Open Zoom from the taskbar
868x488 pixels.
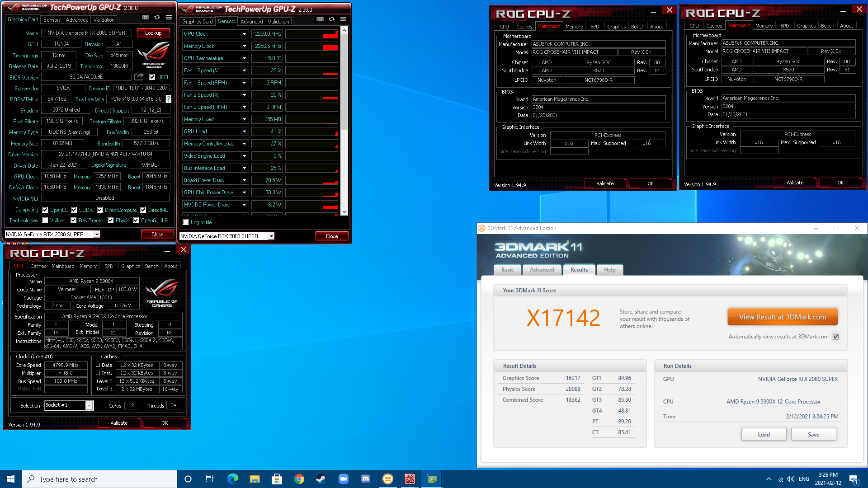[x=343, y=479]
